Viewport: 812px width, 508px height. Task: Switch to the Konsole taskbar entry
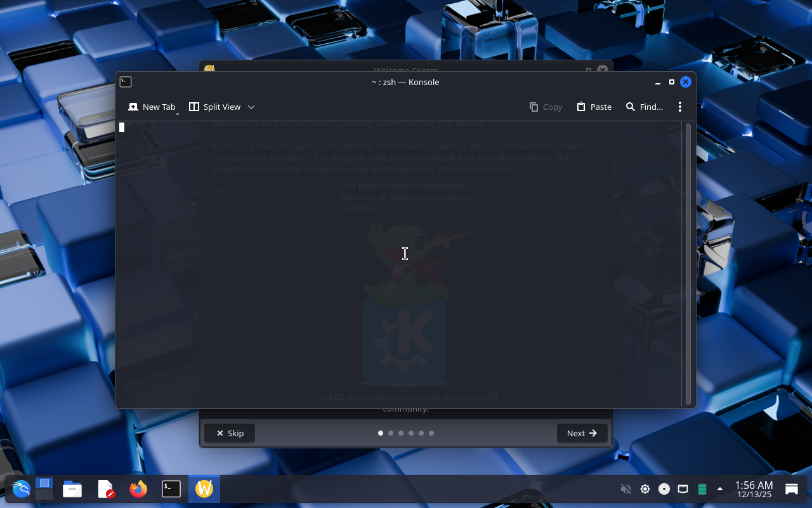(x=171, y=489)
